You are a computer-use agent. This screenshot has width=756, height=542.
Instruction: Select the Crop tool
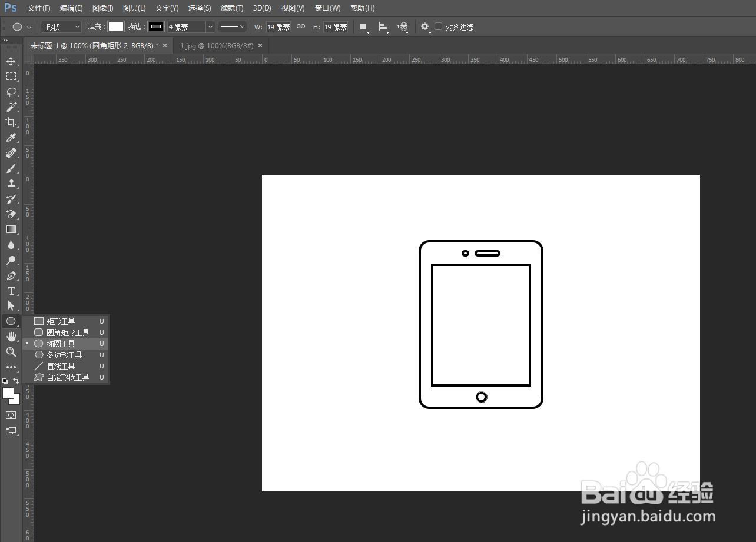point(11,122)
